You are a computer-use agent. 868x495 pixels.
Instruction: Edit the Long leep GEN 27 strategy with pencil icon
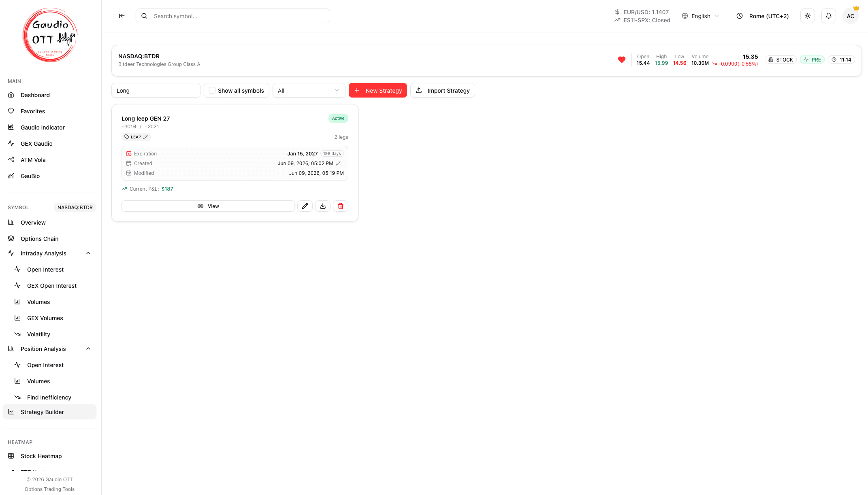pyautogui.click(x=305, y=206)
